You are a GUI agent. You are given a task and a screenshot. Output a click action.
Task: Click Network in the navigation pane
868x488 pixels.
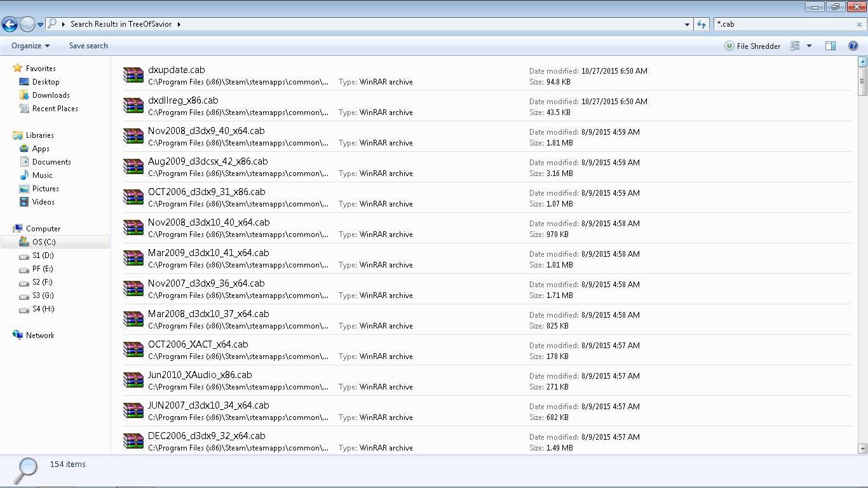[x=39, y=335]
